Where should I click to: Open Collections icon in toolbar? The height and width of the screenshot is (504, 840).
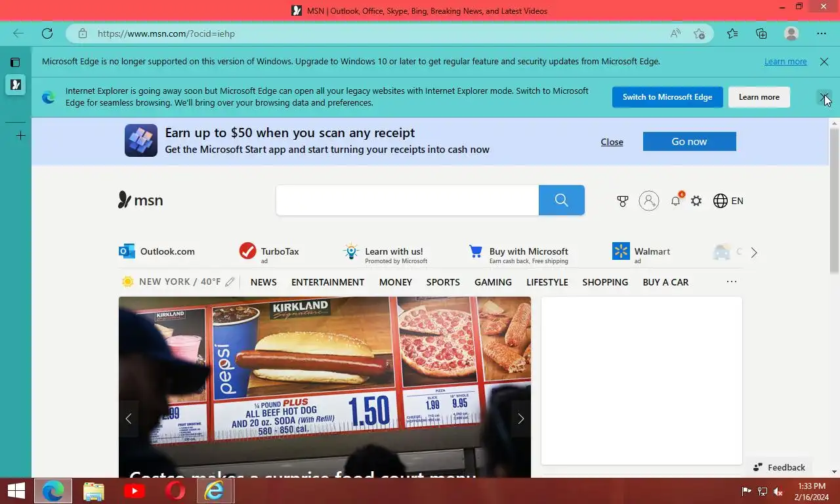click(x=761, y=33)
